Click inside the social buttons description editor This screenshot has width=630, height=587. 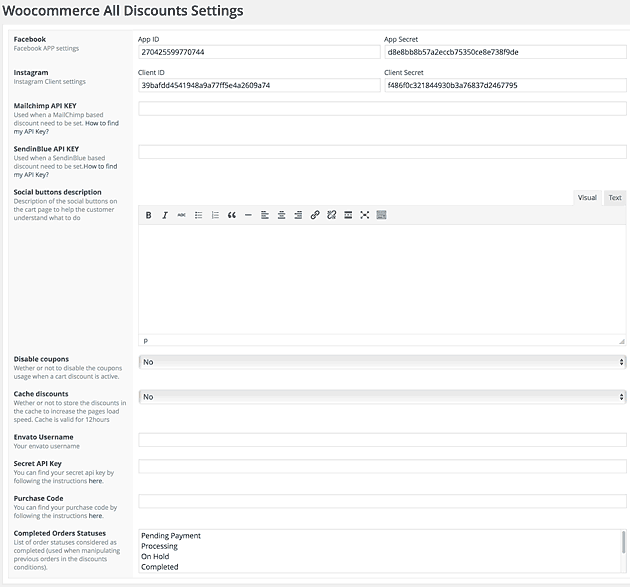tap(382, 280)
